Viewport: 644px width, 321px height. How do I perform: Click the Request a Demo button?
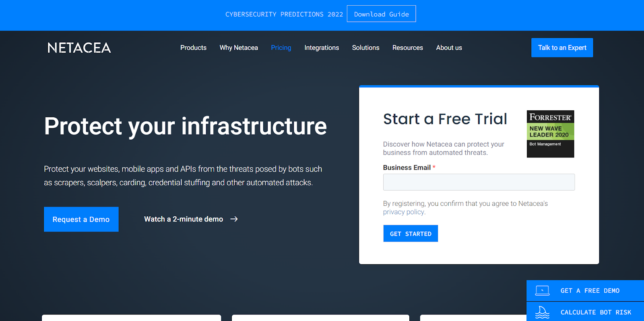81,219
